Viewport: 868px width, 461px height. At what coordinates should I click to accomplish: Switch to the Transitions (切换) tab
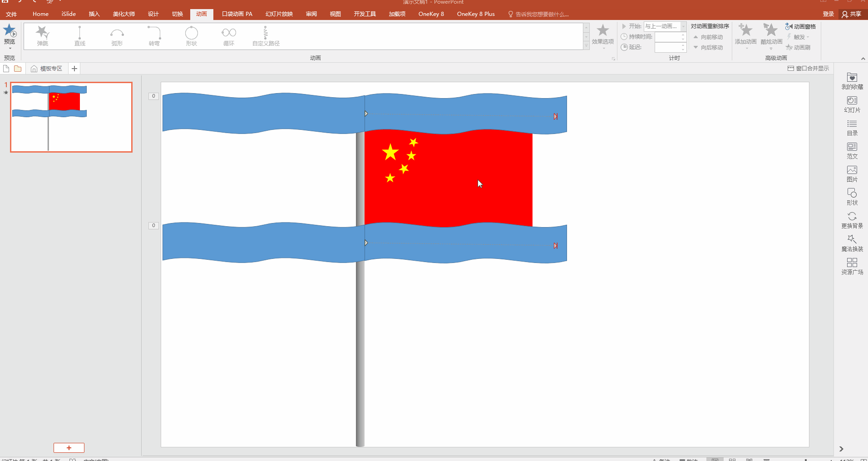pyautogui.click(x=178, y=14)
